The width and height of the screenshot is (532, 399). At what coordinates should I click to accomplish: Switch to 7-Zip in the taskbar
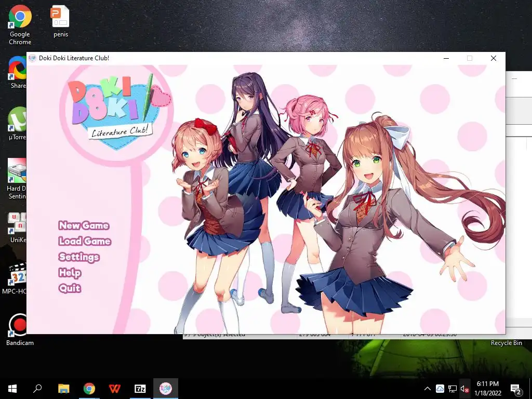click(x=140, y=389)
